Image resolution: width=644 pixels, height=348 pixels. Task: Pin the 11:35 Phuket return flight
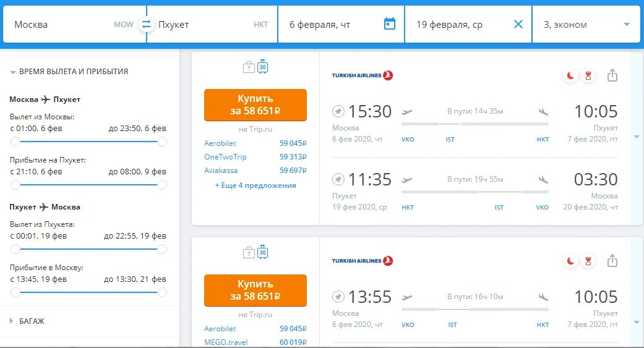338,179
